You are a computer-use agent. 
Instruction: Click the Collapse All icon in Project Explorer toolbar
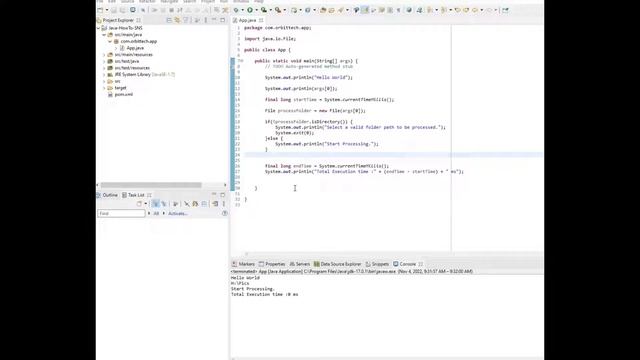[x=169, y=20]
